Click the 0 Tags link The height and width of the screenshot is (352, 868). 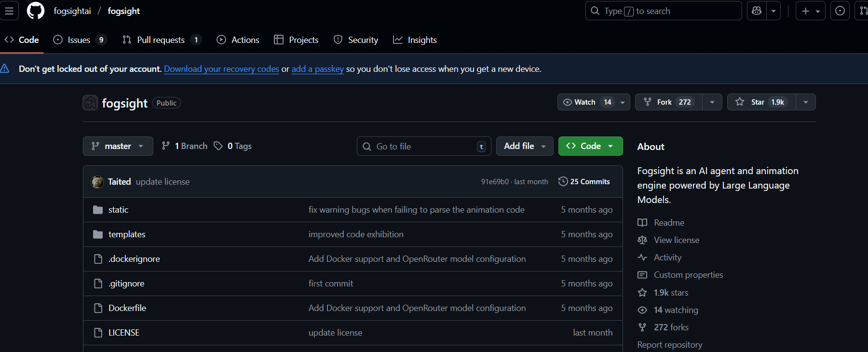(x=233, y=146)
